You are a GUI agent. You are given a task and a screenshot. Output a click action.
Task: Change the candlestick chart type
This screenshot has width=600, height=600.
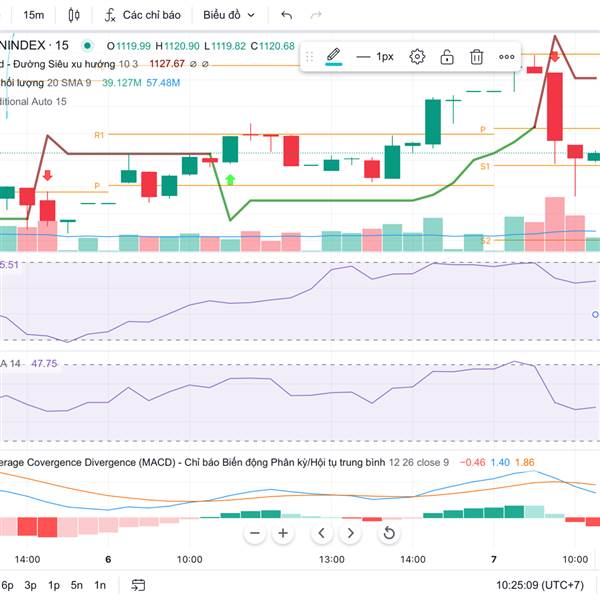coord(74,15)
